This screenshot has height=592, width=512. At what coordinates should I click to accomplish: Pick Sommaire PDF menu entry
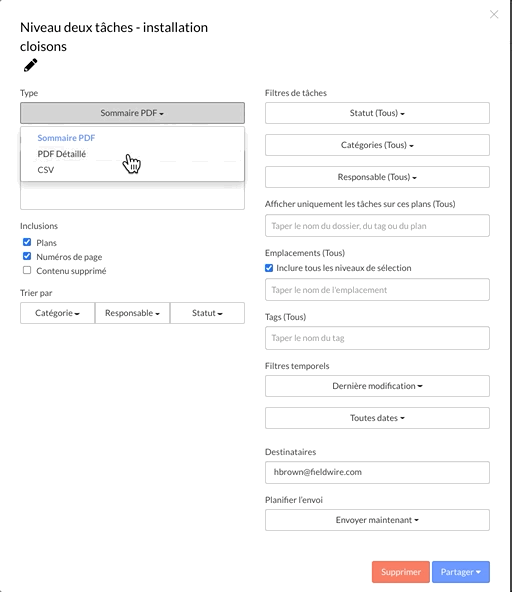(x=66, y=138)
